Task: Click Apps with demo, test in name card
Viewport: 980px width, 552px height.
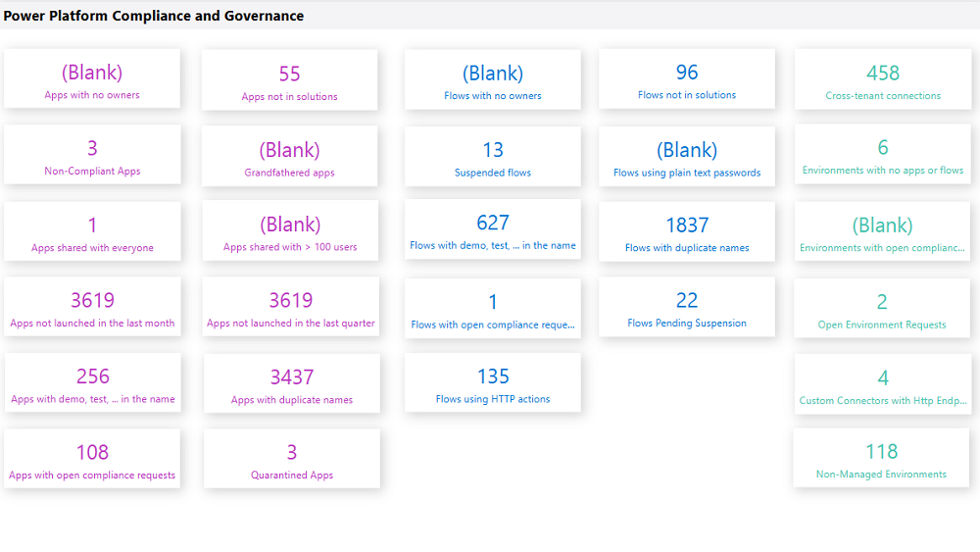Action: click(92, 382)
